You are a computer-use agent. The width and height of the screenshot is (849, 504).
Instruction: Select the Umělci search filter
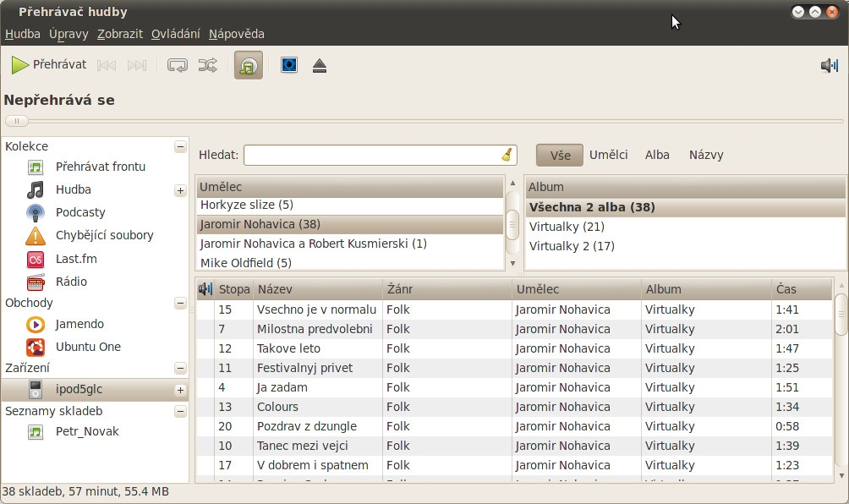point(608,155)
